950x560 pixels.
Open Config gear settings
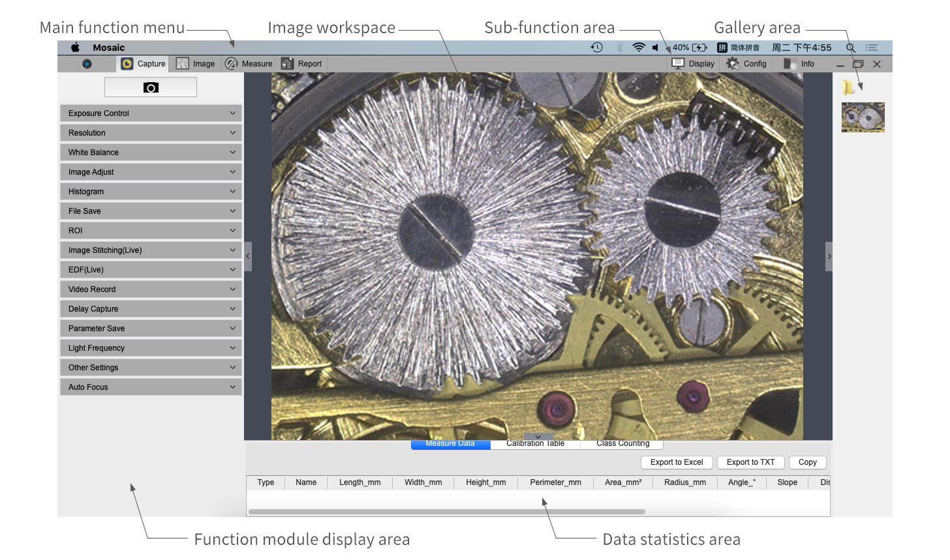point(733,63)
